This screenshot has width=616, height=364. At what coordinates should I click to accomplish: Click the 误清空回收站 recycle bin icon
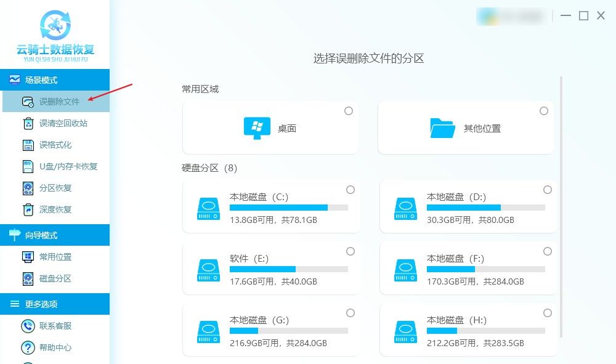point(28,123)
